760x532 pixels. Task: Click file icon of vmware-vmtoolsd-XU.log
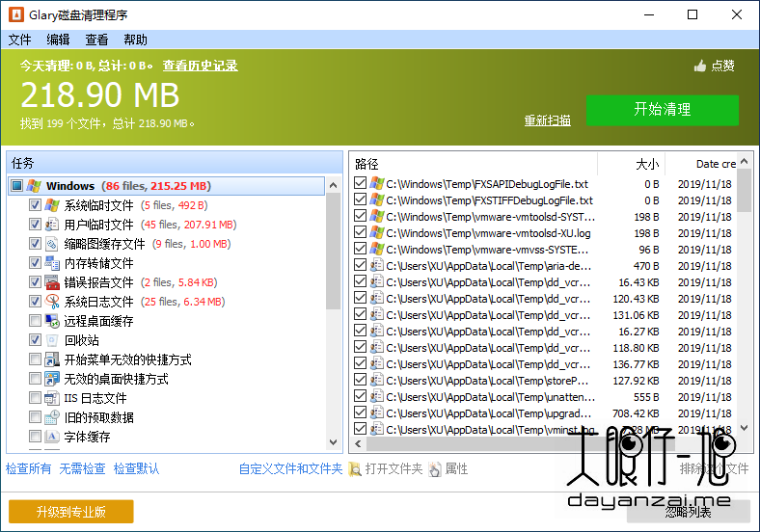tap(377, 233)
